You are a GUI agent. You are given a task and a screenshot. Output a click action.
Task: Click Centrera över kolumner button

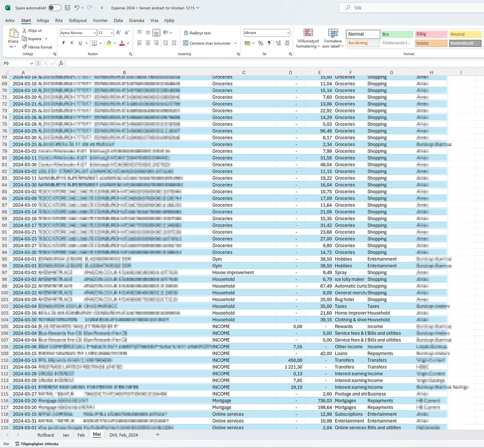coord(207,43)
